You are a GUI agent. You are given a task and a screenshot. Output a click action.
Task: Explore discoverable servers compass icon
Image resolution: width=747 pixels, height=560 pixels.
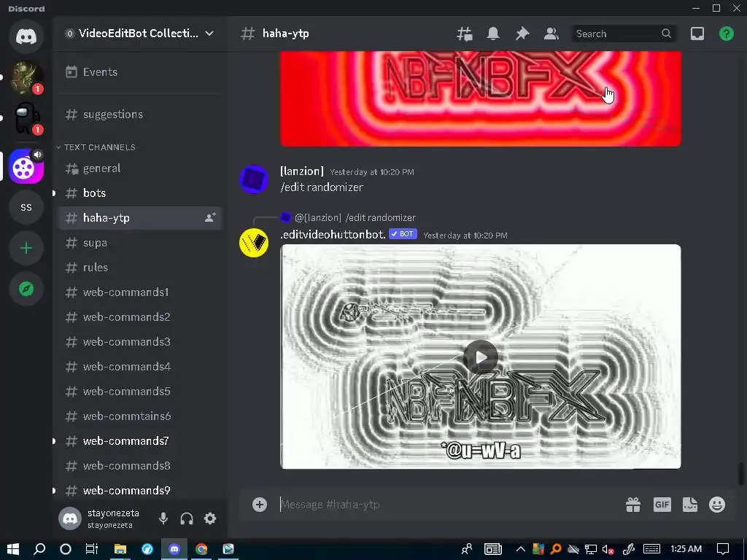point(26,289)
